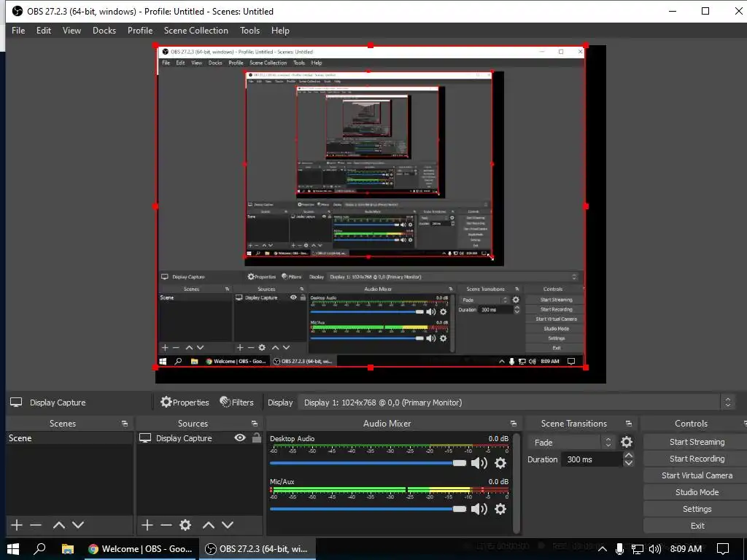Select the Scene entry in Scenes list
Image resolution: width=747 pixels, height=560 pixels.
tap(69, 438)
